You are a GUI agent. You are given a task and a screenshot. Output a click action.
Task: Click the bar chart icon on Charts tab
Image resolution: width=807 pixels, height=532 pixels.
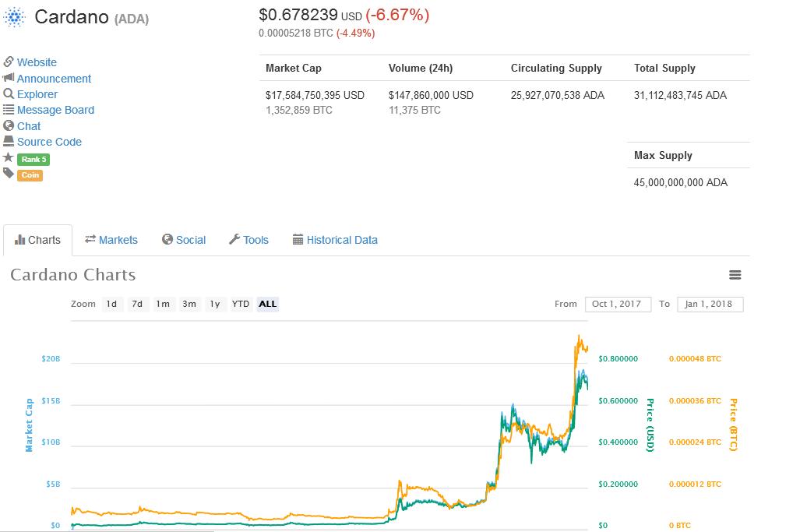19,240
